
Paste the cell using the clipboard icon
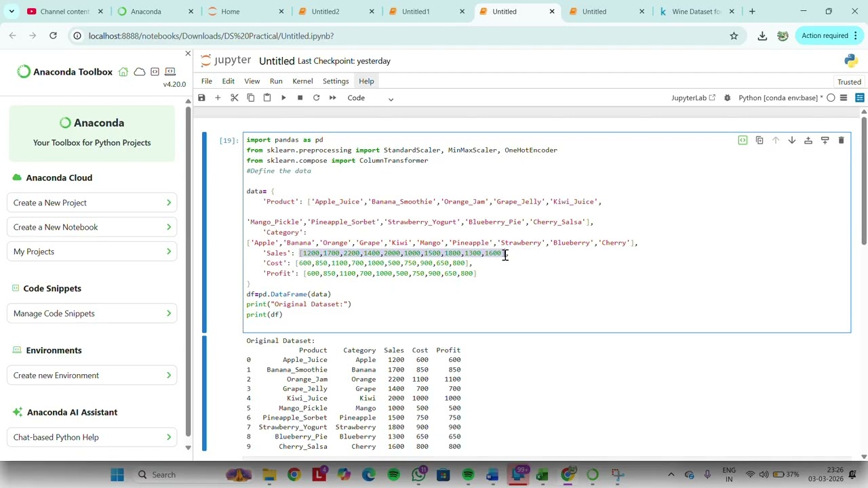[x=267, y=98]
